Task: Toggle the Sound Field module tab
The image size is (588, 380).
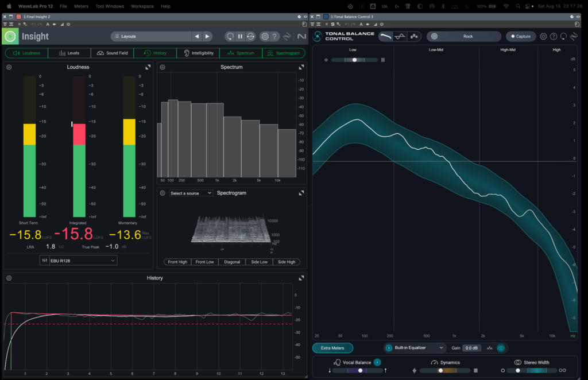Action: coord(112,53)
